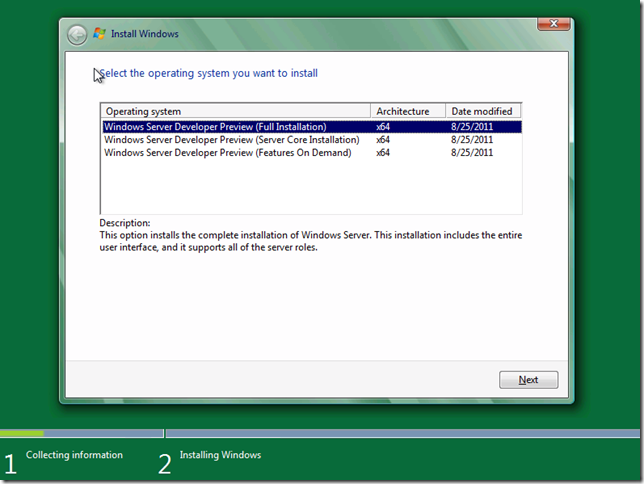Click the x64 cell in Features On Demand row
Viewport: 644px width, 484px height.
pos(383,153)
